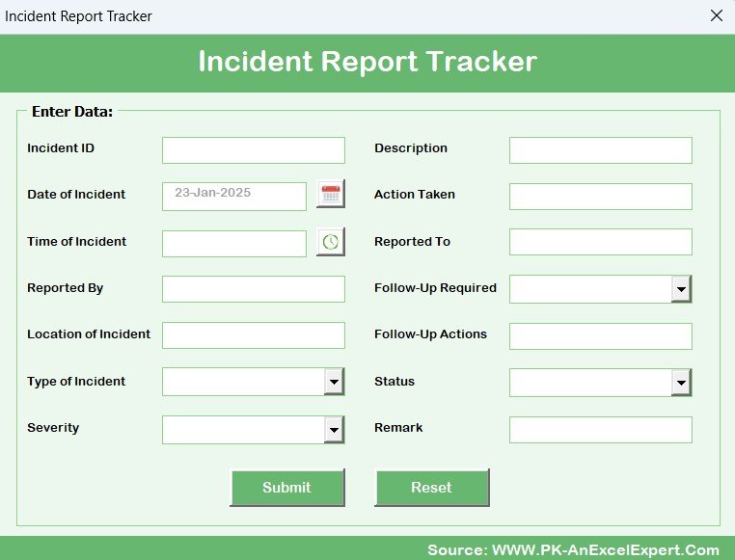Expand the Status dropdown arrow
735x560 pixels.
(x=681, y=383)
